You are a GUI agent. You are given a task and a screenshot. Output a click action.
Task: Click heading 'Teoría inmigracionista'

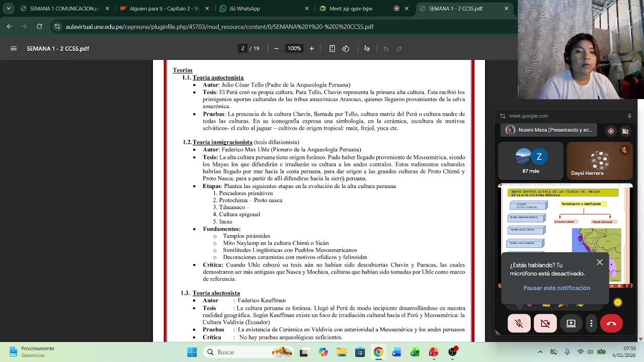[x=222, y=143]
